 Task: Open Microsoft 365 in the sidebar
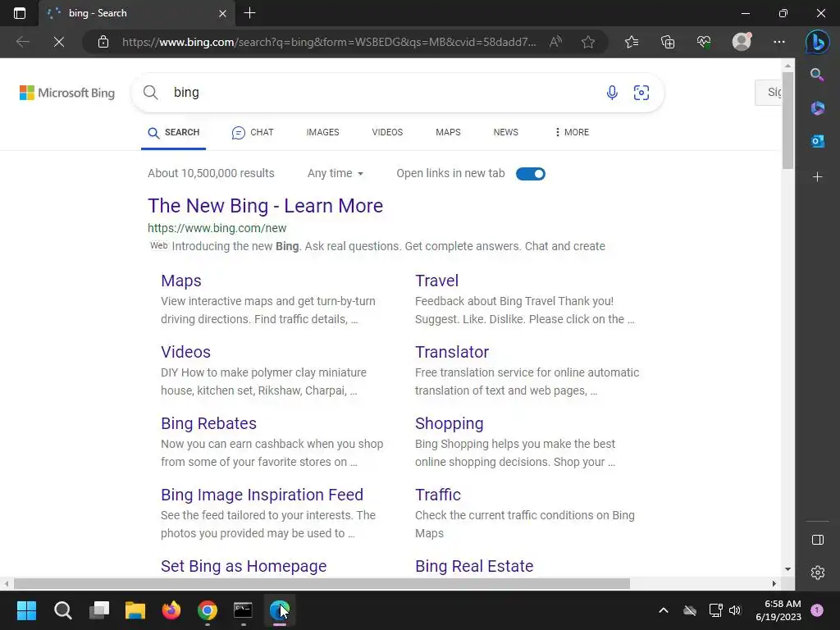[818, 107]
